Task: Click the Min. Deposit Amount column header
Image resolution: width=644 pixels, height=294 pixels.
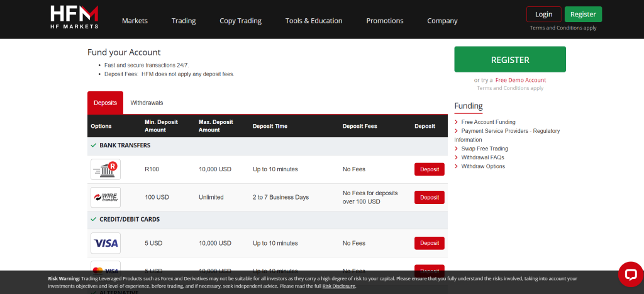Action: coord(163,126)
